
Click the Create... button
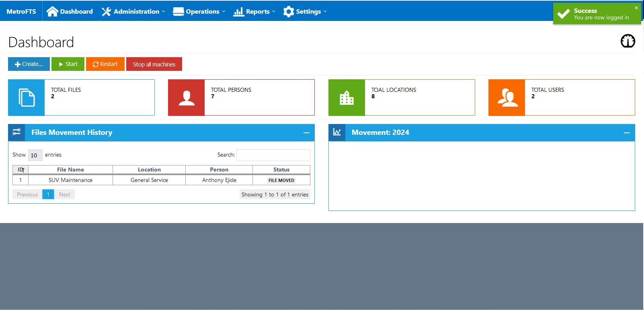coord(29,64)
